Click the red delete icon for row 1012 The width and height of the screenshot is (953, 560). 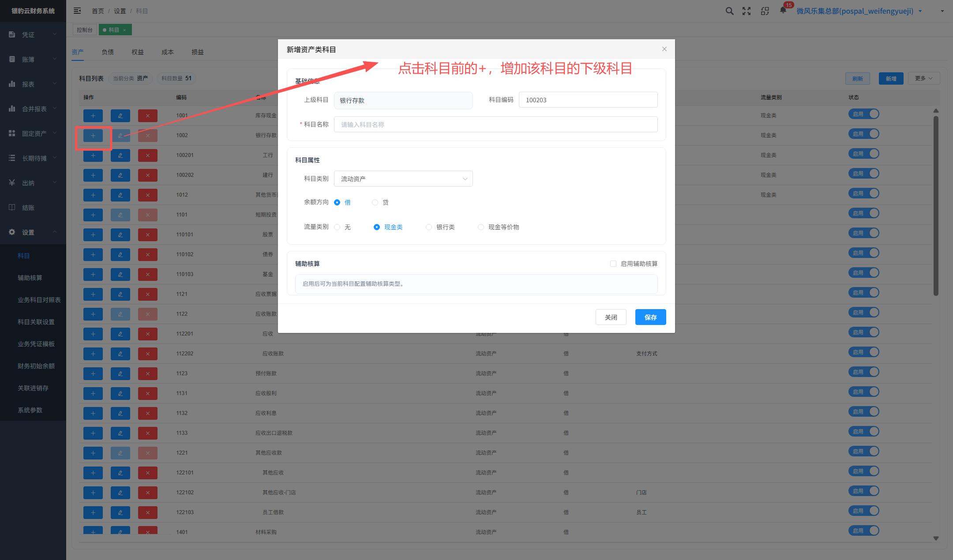(148, 195)
